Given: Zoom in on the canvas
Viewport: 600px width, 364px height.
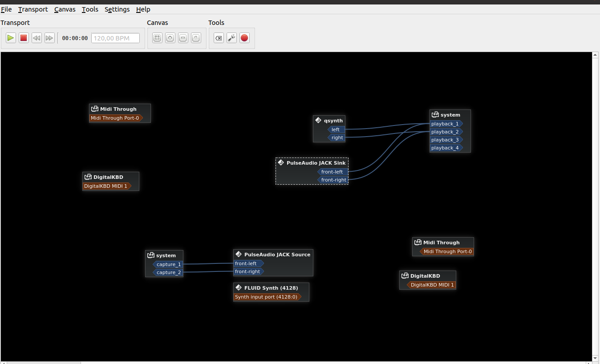Looking at the screenshot, I should click(170, 38).
